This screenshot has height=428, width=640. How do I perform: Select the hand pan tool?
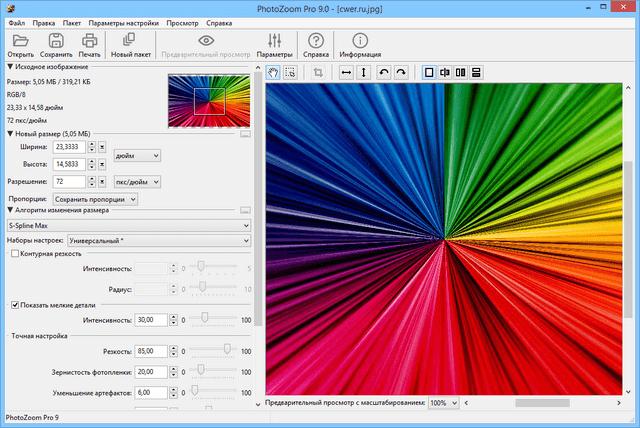click(x=274, y=72)
